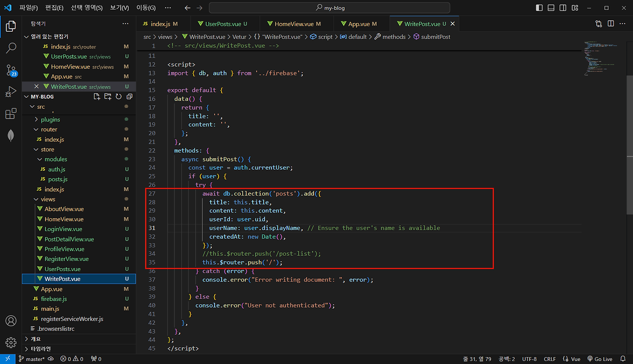Click the my-blog command center search box
Image resolution: width=633 pixels, height=364 pixels.
click(x=329, y=8)
